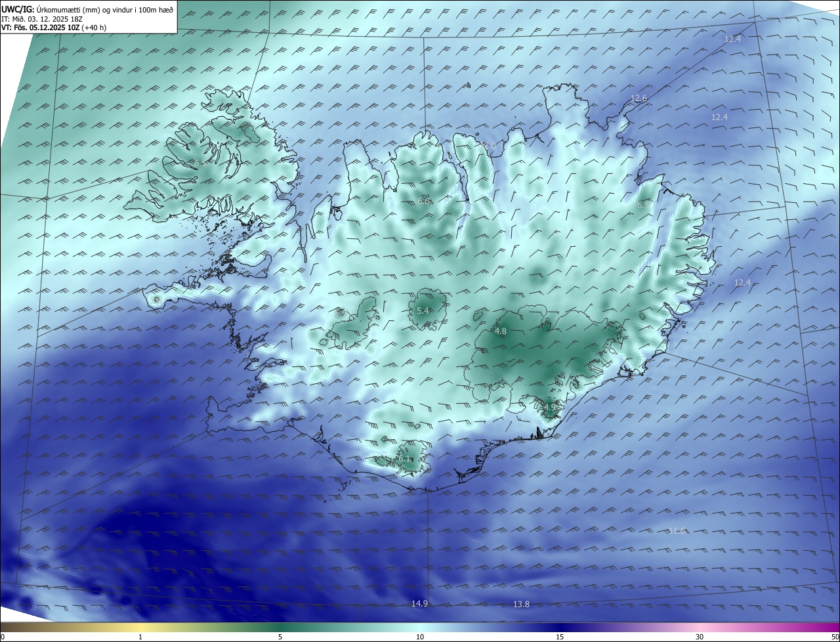The width and height of the screenshot is (840, 642).
Task: Select the valid time line 'VT: Fös. 05.12.2025 10Z (+40 h)'
Action: click(54, 28)
